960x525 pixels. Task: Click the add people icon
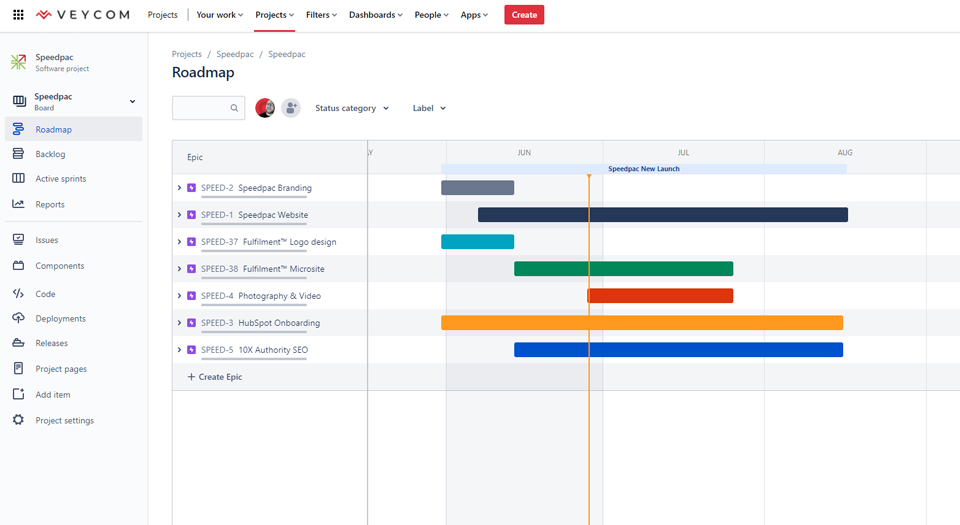point(291,108)
